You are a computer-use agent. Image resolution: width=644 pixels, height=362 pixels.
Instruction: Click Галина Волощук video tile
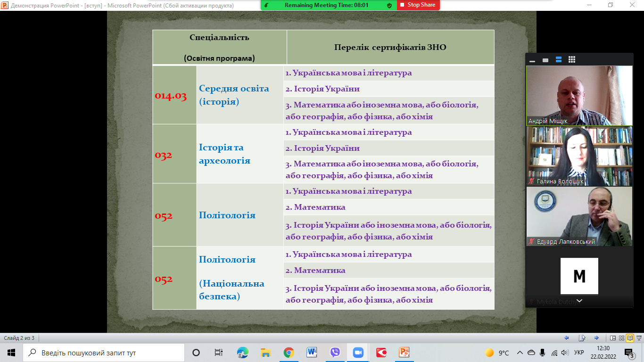tap(579, 156)
